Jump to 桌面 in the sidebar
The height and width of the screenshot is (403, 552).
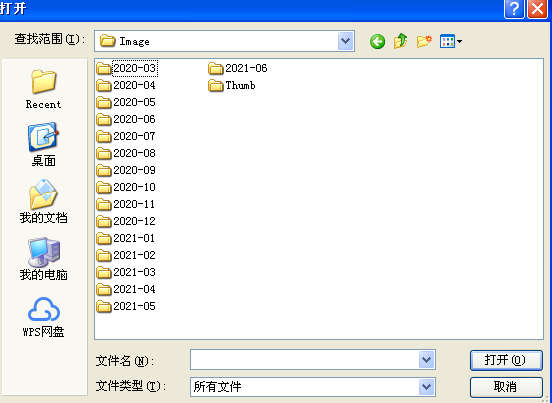pyautogui.click(x=44, y=144)
